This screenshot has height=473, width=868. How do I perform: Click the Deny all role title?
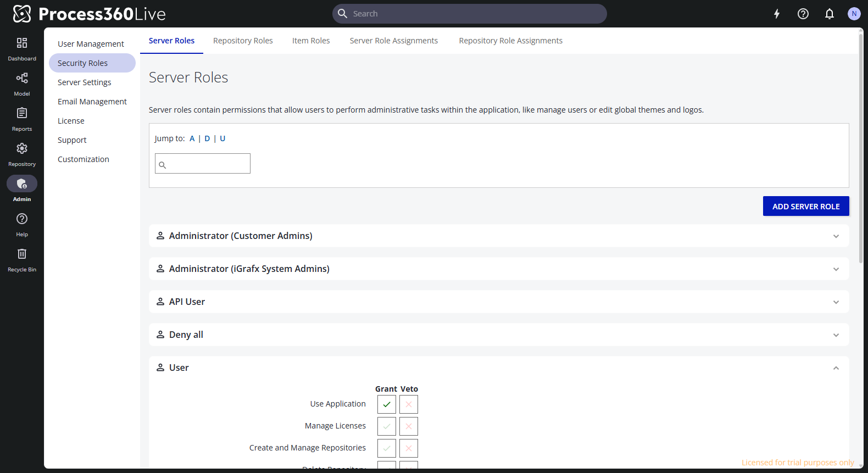click(186, 335)
